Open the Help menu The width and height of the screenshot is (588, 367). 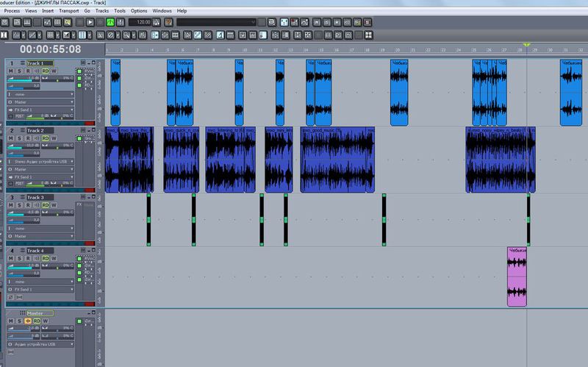182,11
